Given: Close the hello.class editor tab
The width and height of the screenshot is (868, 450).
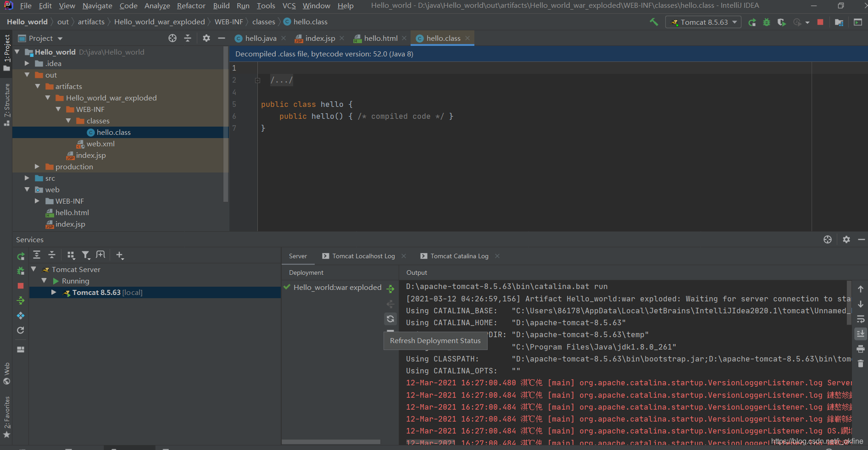Looking at the screenshot, I should [467, 38].
